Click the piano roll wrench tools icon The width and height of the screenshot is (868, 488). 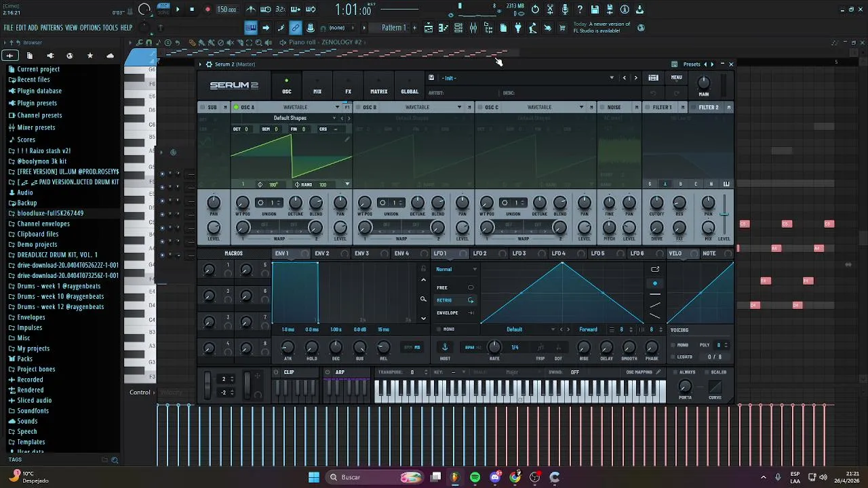tap(139, 43)
